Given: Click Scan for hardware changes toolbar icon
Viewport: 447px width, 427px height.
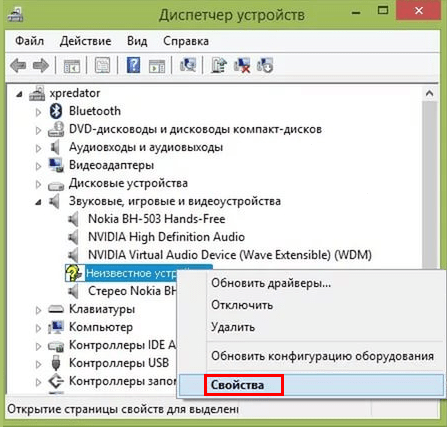Looking at the screenshot, I should 188,65.
